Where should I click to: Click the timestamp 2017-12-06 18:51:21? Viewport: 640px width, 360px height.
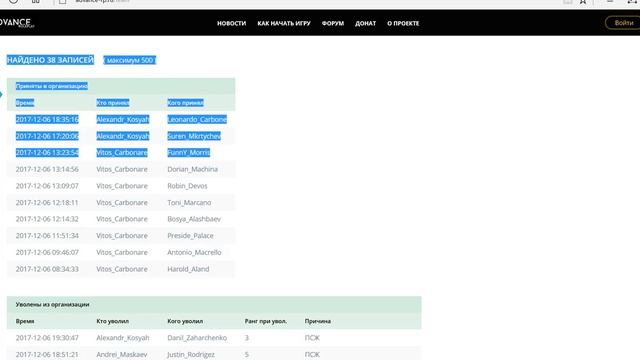point(47,354)
